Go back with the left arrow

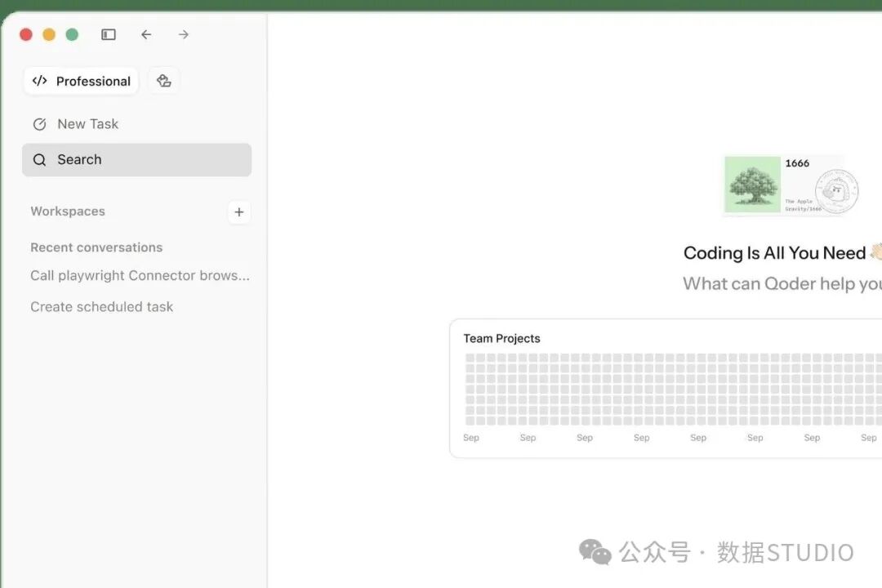[146, 35]
